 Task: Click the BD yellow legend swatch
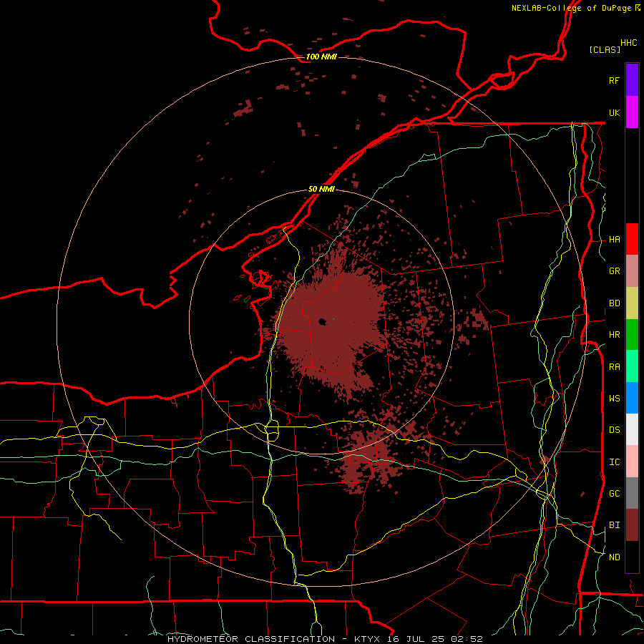tap(632, 303)
